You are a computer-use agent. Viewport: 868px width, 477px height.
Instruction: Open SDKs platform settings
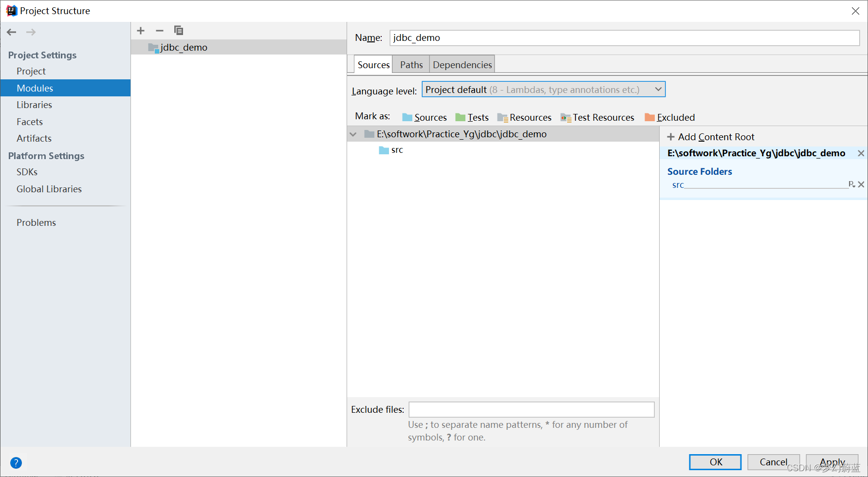[x=27, y=172]
